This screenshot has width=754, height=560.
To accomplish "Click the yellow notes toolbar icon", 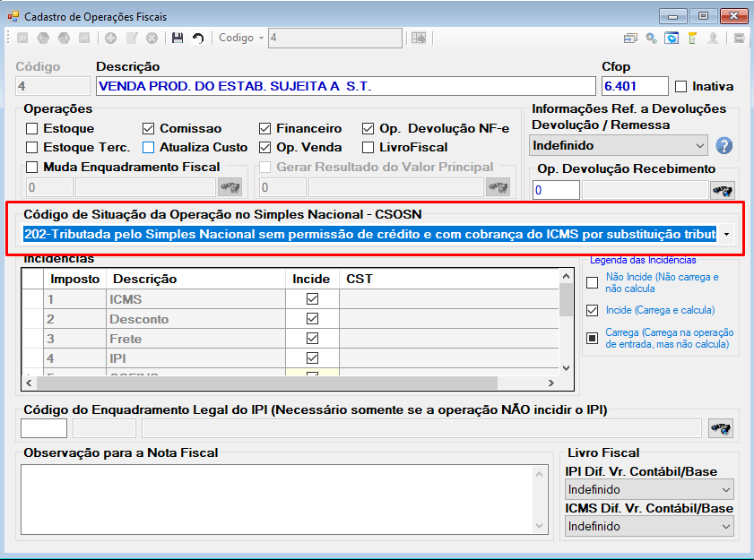I will pyautogui.click(x=692, y=38).
